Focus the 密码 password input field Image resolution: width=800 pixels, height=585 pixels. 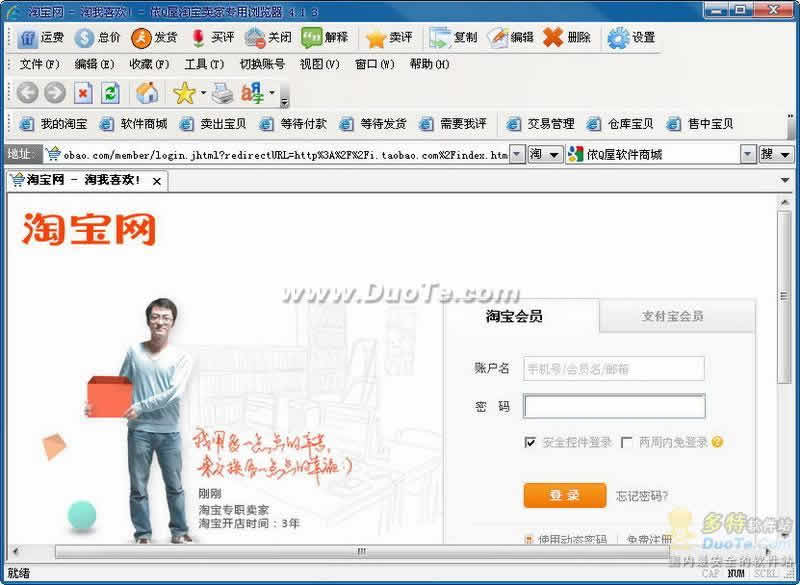(614, 406)
